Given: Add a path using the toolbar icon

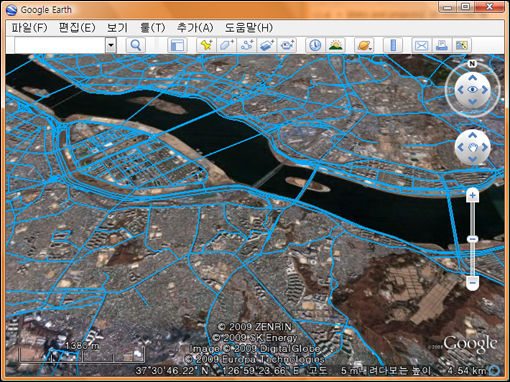Looking at the screenshot, I should point(247,45).
